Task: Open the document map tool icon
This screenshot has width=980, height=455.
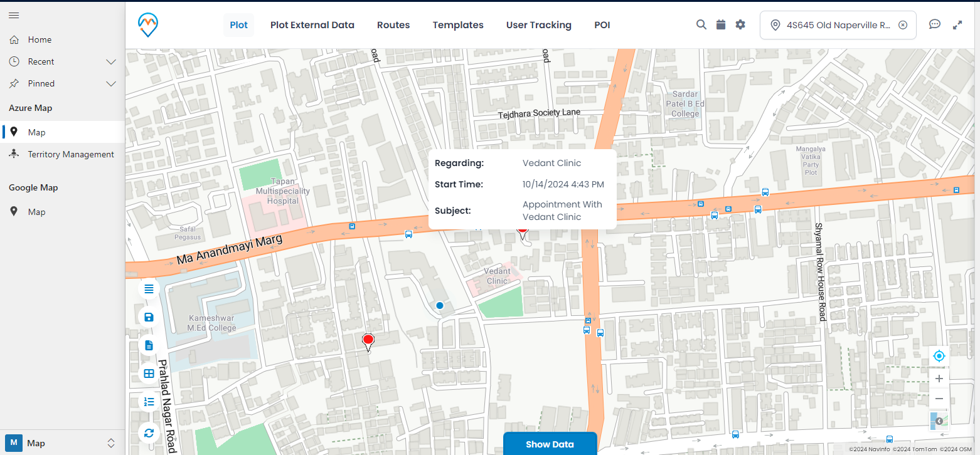Action: (149, 345)
